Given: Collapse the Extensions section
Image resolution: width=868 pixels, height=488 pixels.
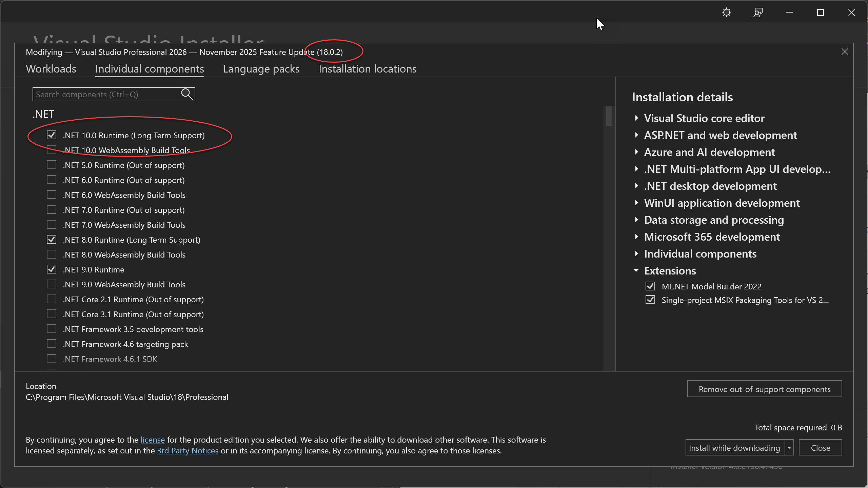Looking at the screenshot, I should click(x=636, y=270).
